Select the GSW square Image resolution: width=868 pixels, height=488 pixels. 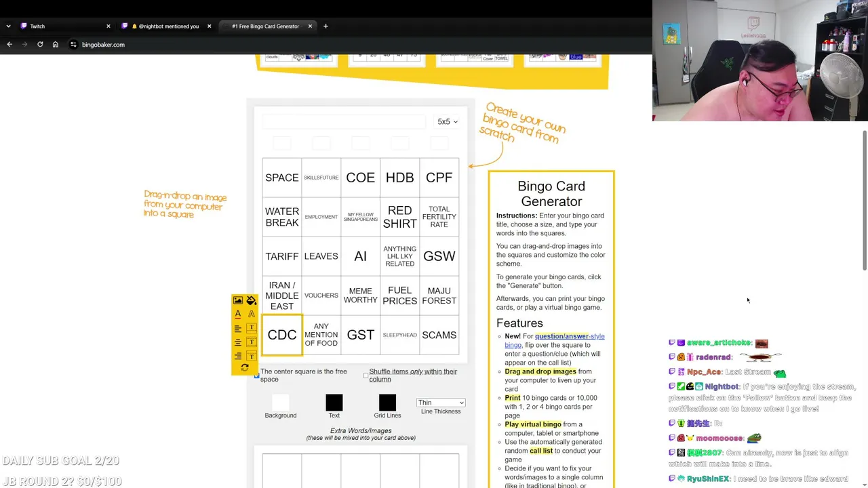[439, 256]
